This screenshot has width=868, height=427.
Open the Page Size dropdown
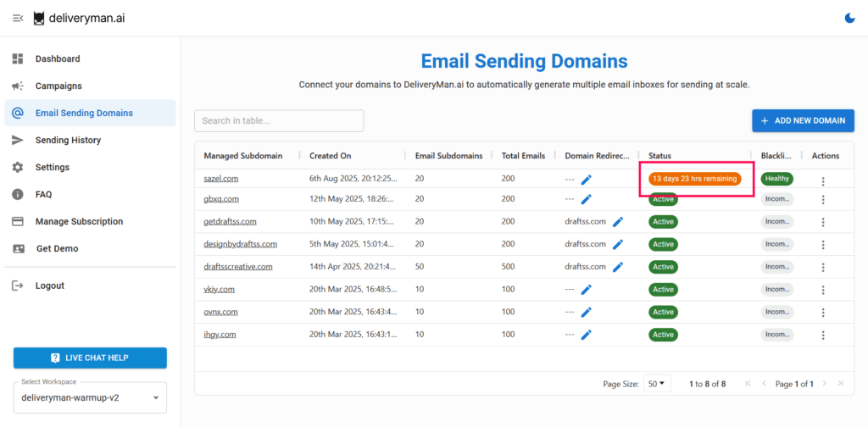click(x=657, y=384)
